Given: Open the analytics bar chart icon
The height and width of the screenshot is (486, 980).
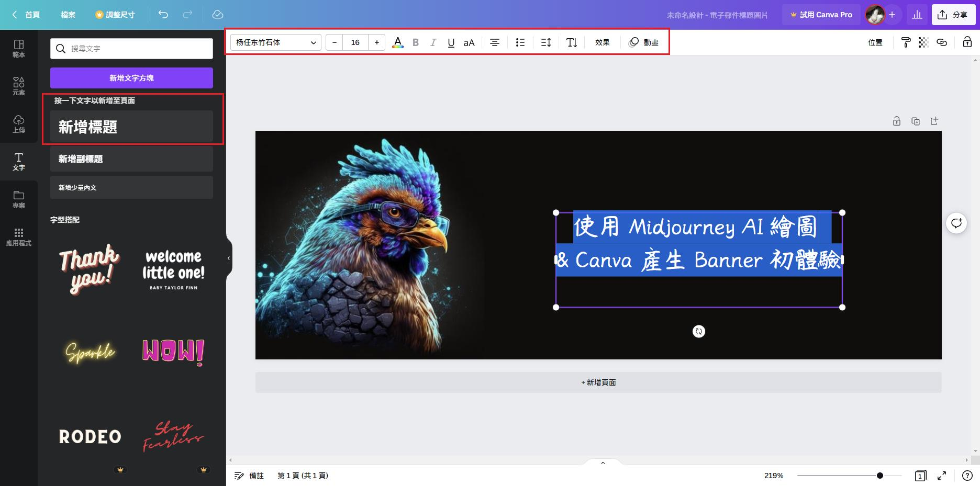Looking at the screenshot, I should pyautogui.click(x=917, y=15).
